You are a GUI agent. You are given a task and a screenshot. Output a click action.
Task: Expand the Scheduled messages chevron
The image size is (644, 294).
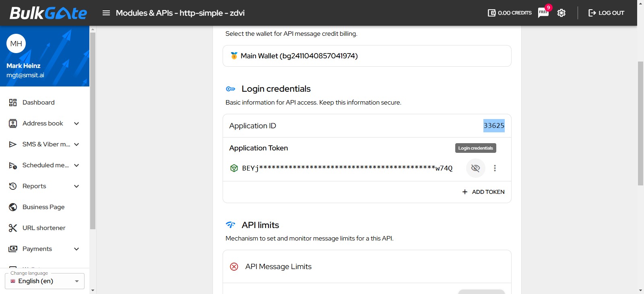point(76,165)
